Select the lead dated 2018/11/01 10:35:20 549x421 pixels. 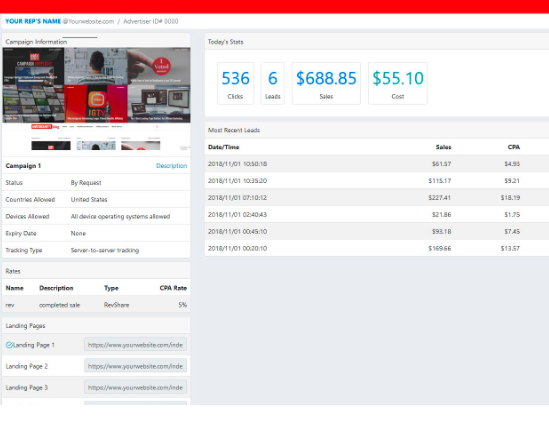[377, 181]
